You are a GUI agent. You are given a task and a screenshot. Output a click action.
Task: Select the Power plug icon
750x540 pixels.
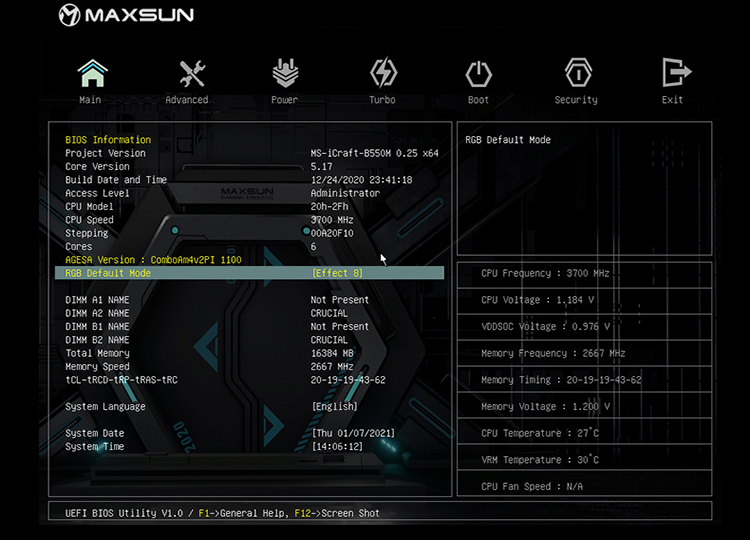pyautogui.click(x=286, y=73)
